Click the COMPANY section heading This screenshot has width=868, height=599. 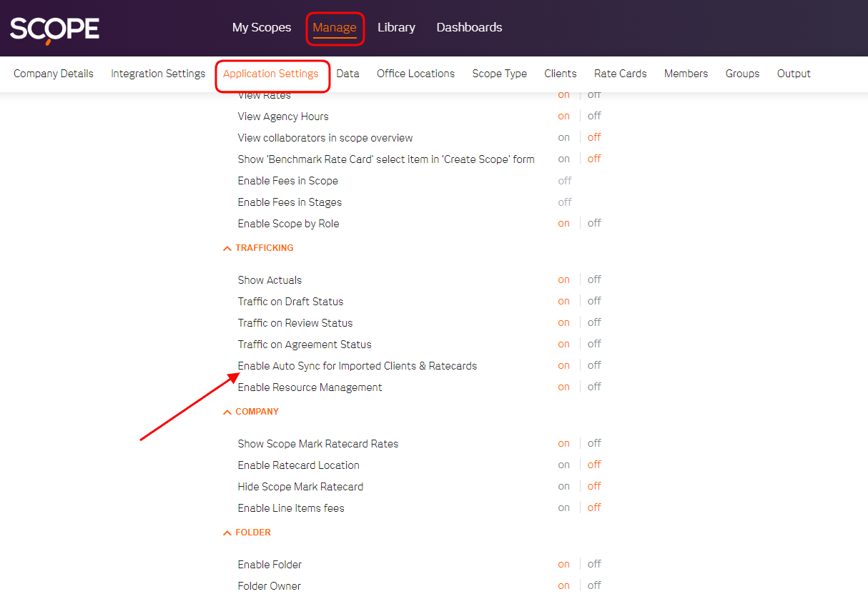[x=257, y=412]
